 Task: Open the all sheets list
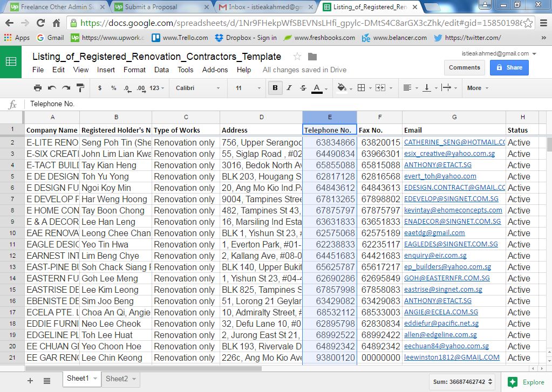[x=47, y=380]
